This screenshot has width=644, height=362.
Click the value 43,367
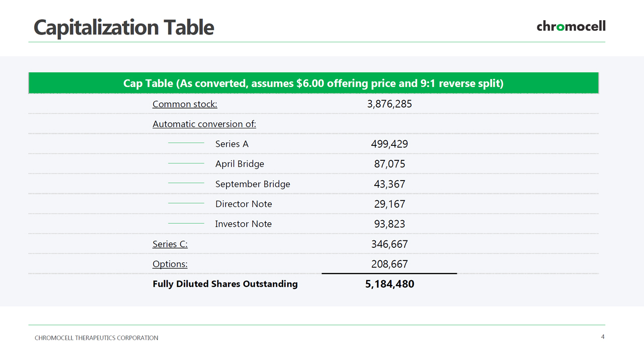[x=389, y=184]
